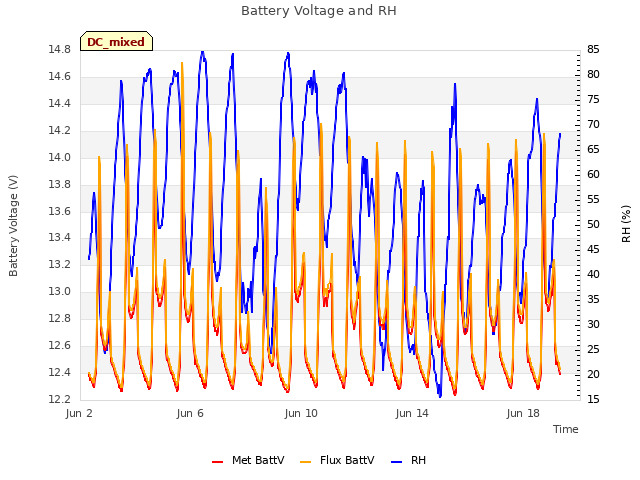Click the 12.6 voltage tick label

point(59,346)
